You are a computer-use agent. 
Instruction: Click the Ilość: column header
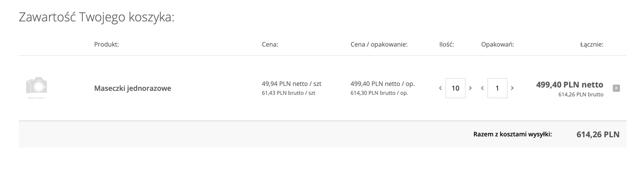pos(446,45)
